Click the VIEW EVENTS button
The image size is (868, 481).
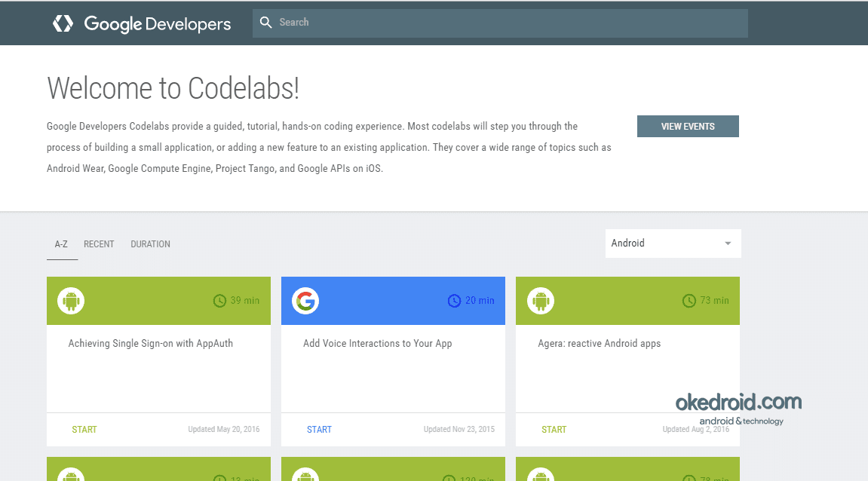pos(688,126)
